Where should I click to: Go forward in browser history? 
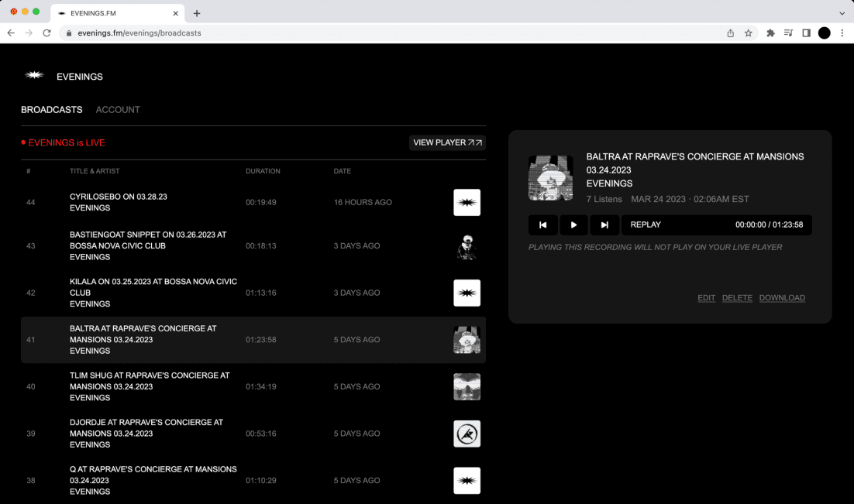click(x=29, y=33)
